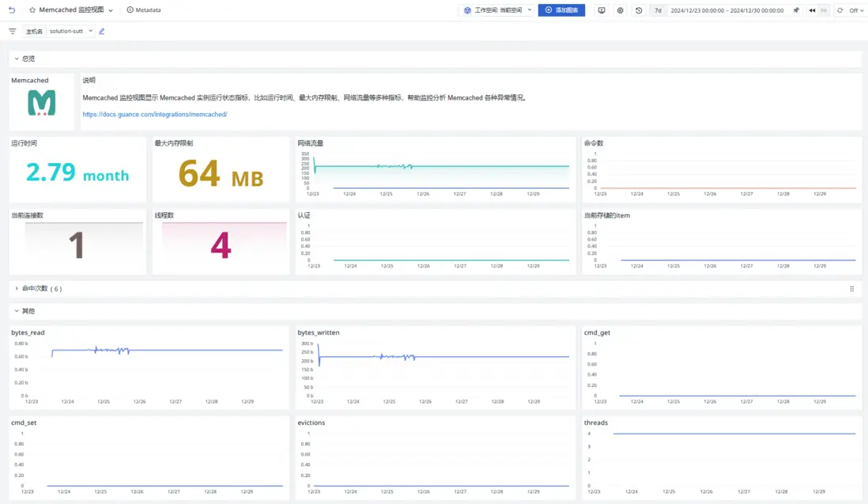This screenshot has width=868, height=504.
Task: Open the docs.guance.com memcached link
Action: point(155,115)
